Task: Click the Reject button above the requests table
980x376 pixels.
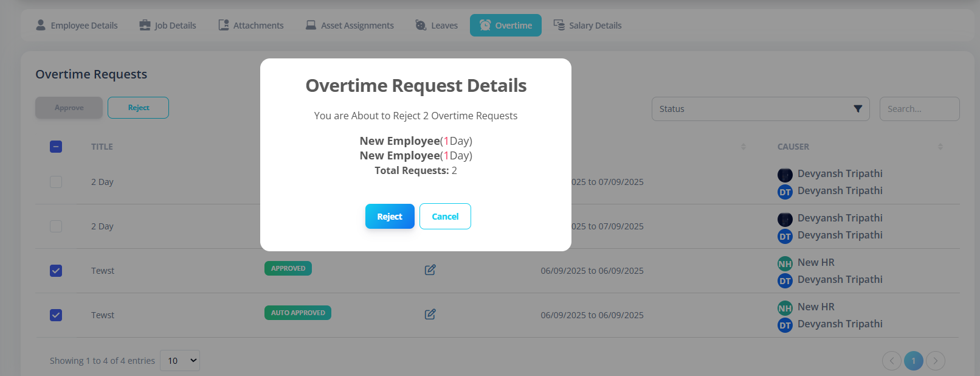Action: 139,108
